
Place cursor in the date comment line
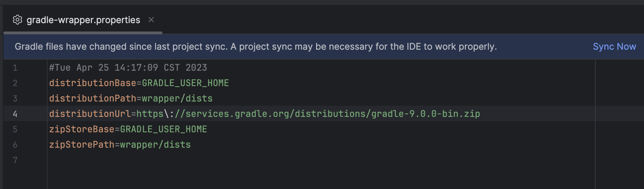(x=128, y=68)
